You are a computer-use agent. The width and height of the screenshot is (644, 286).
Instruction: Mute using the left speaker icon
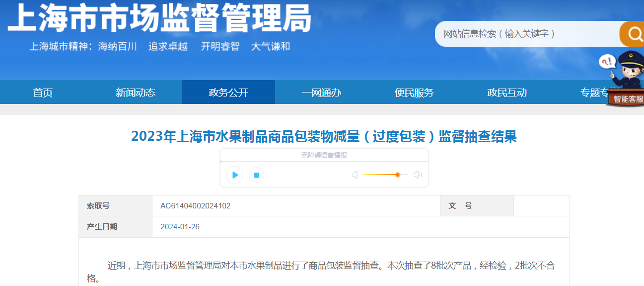[x=355, y=175]
